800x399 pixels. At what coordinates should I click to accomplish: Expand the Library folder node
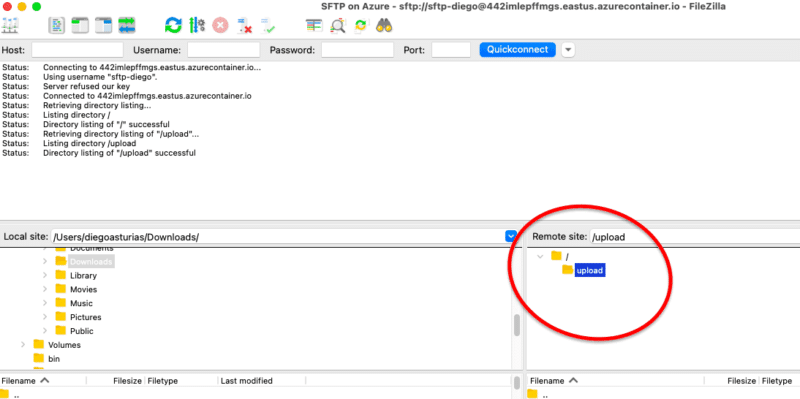pyautogui.click(x=45, y=275)
